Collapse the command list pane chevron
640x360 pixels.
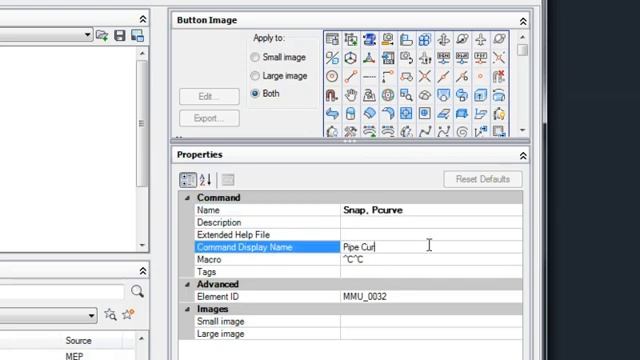(142, 271)
